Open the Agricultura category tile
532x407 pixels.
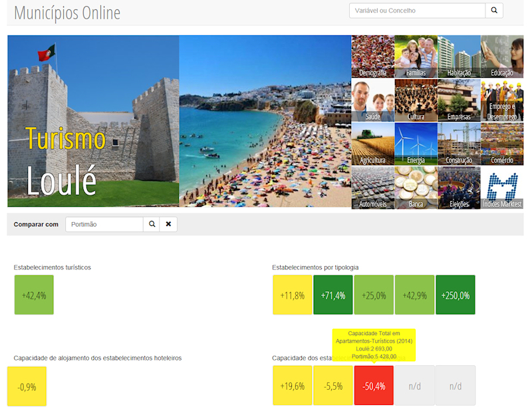pyautogui.click(x=372, y=144)
